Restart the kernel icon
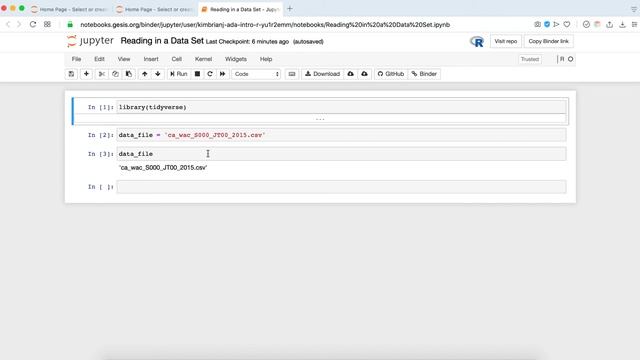640x360 pixels. click(x=210, y=74)
